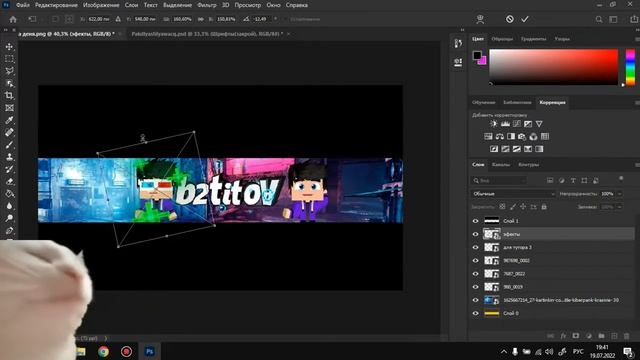
Task: Select the Dodge tool
Action: 9,218
